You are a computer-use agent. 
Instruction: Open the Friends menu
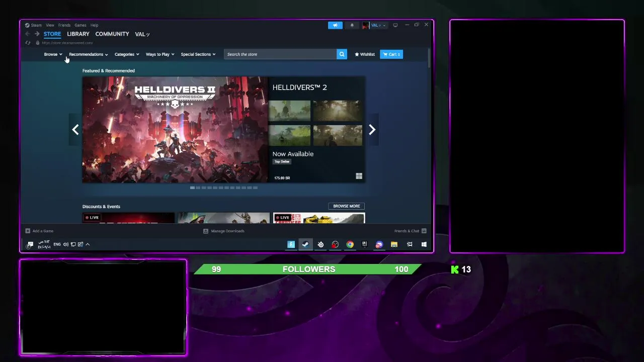tap(64, 25)
